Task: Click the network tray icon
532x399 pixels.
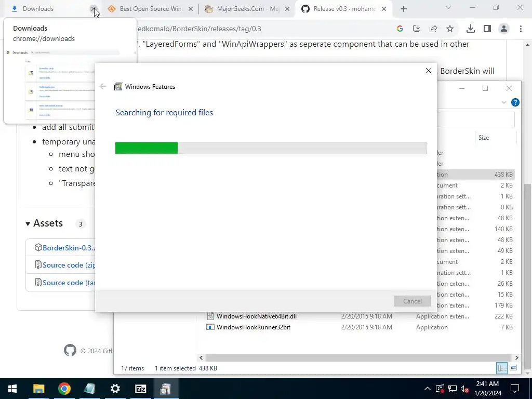Action: (453, 389)
